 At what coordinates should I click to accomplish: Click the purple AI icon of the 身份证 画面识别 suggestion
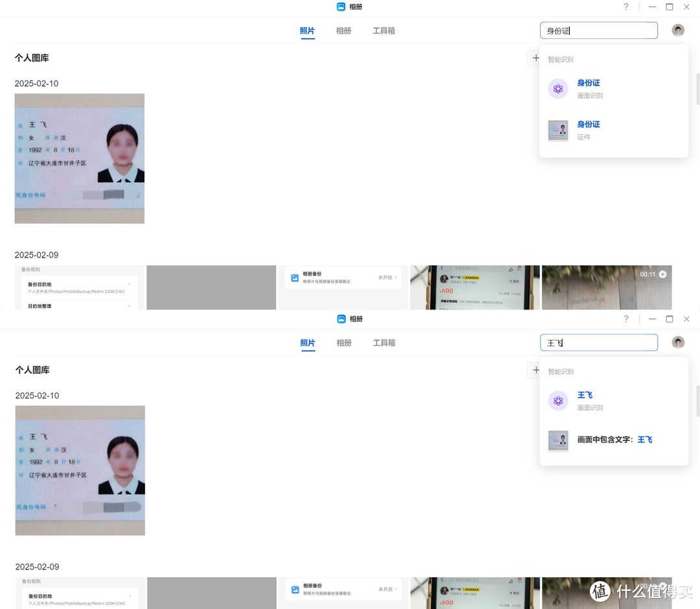point(558,89)
